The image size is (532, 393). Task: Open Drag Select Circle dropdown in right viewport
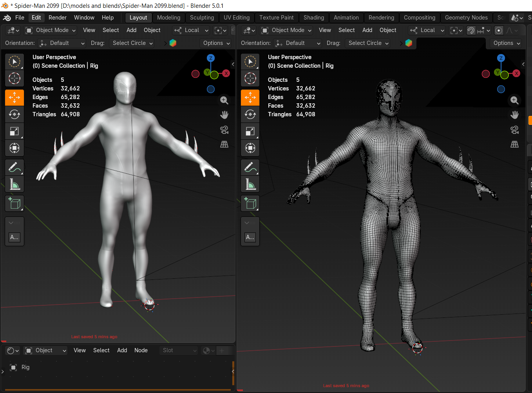point(369,43)
